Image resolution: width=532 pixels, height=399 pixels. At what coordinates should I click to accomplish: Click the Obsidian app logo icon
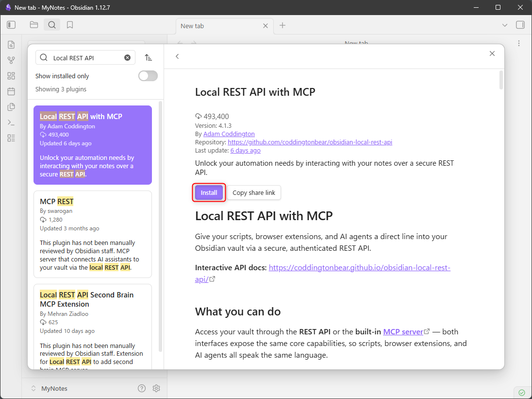tap(8, 7)
